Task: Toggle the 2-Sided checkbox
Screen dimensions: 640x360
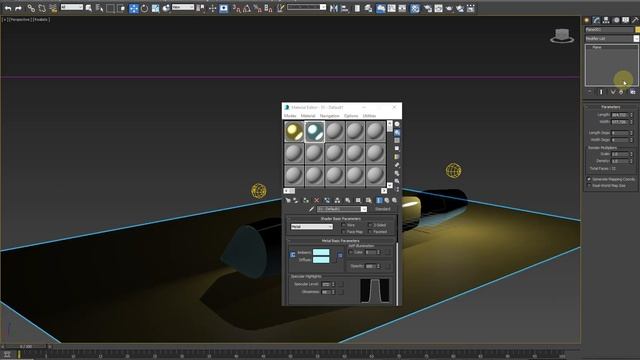Action: 370,225
